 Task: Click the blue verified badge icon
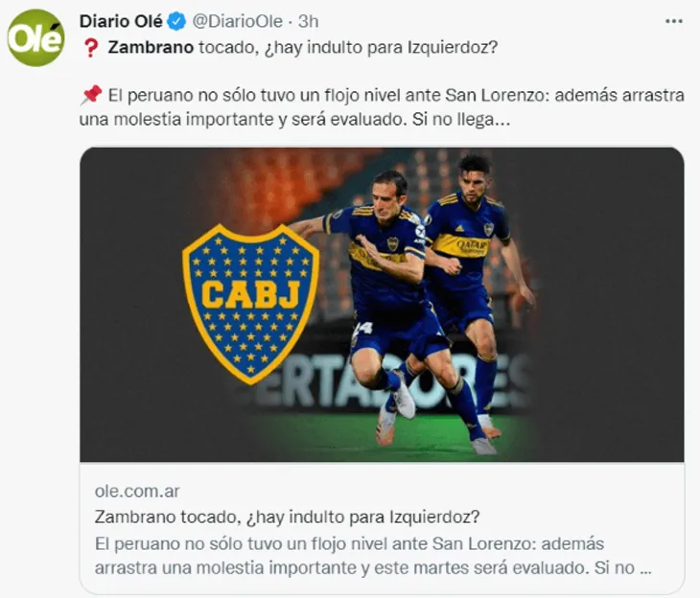click(176, 21)
